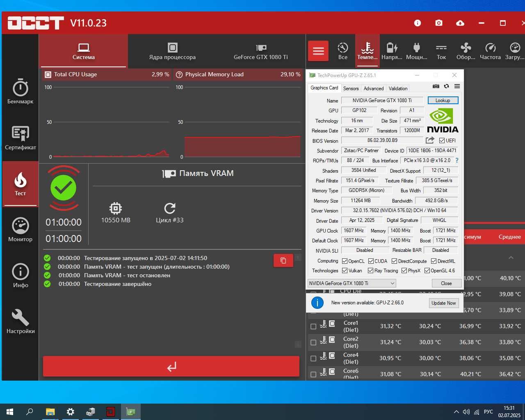525x420 pixels.
Task: Collapse sensor group with chevron arrow
Action: (511, 258)
